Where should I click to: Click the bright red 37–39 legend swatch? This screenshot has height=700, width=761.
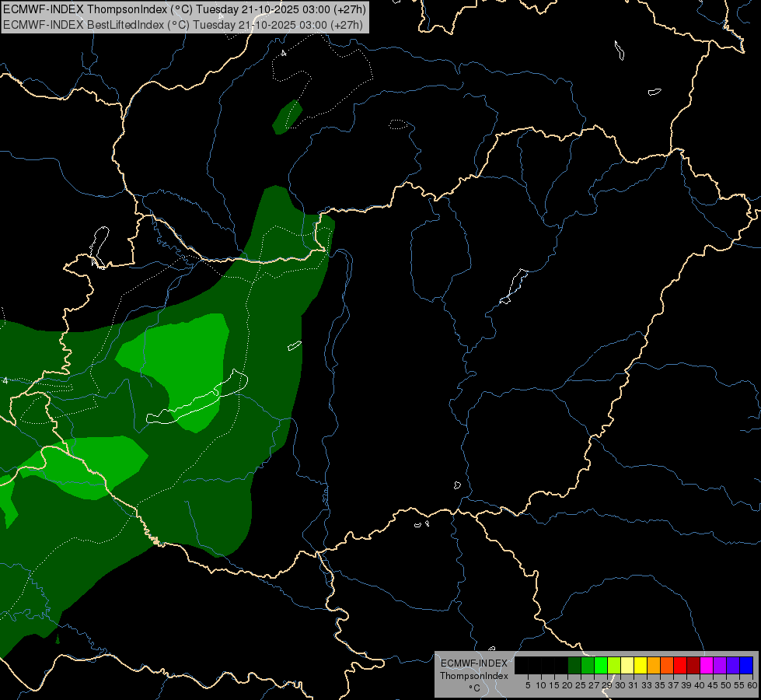(680, 665)
